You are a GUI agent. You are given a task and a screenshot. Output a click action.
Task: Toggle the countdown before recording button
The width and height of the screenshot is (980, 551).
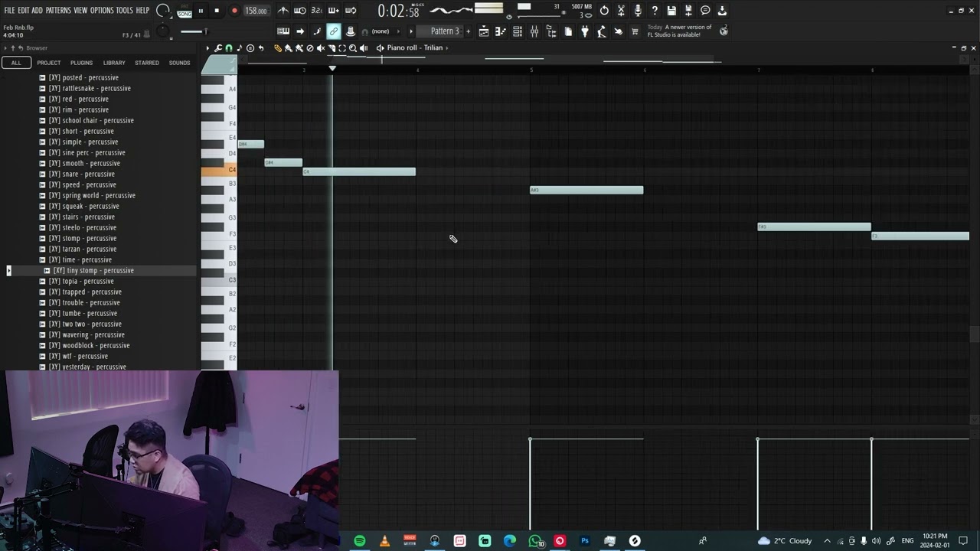pos(317,11)
